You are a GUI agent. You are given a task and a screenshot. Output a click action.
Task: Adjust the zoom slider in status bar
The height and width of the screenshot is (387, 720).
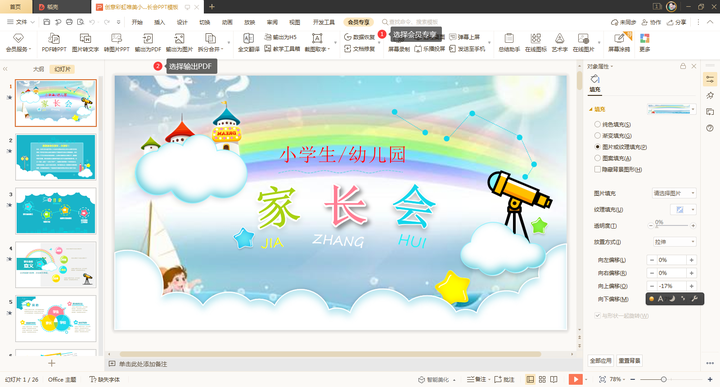(663, 380)
